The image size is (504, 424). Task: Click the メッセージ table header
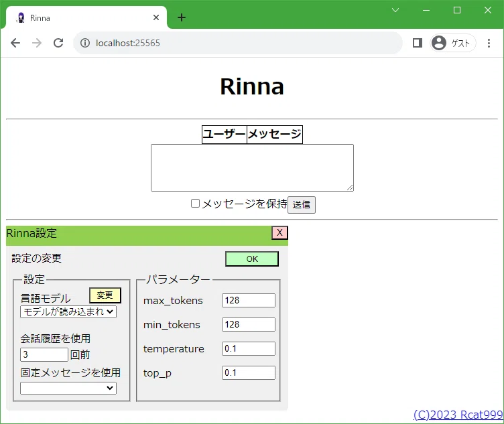(275, 134)
